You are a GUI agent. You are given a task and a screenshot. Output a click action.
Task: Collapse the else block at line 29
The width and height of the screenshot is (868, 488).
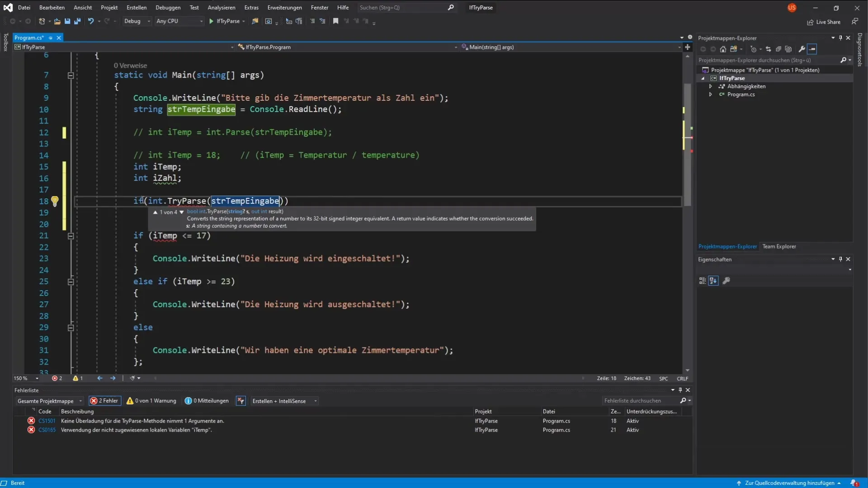71,328
